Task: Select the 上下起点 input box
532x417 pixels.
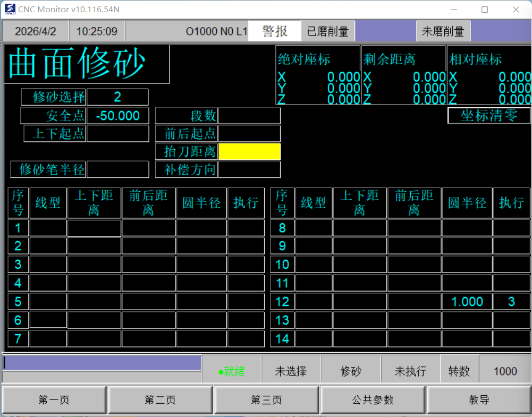Action: pyautogui.click(x=117, y=133)
